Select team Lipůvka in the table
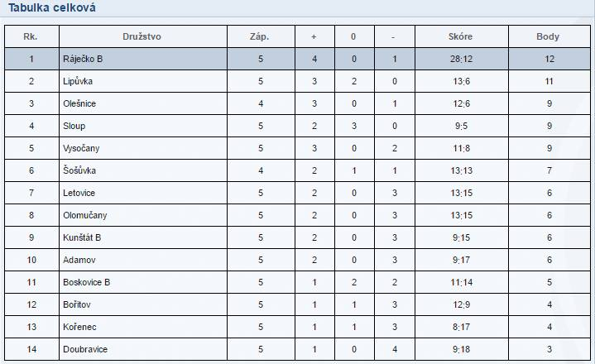595x364 pixels. click(x=78, y=81)
